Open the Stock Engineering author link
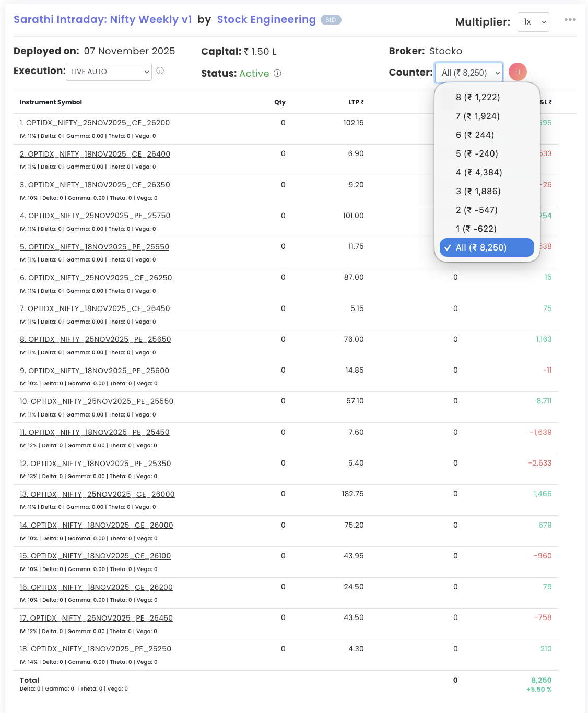 pyautogui.click(x=266, y=20)
